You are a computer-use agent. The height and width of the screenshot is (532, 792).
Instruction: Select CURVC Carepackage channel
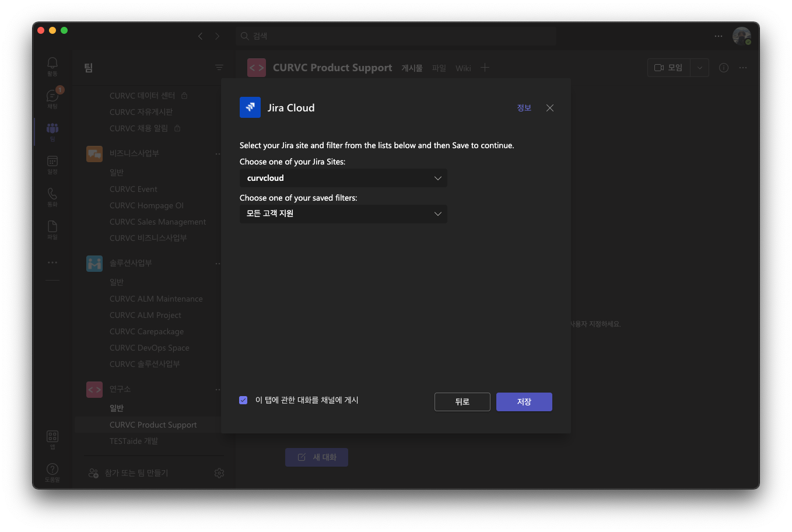click(x=148, y=331)
